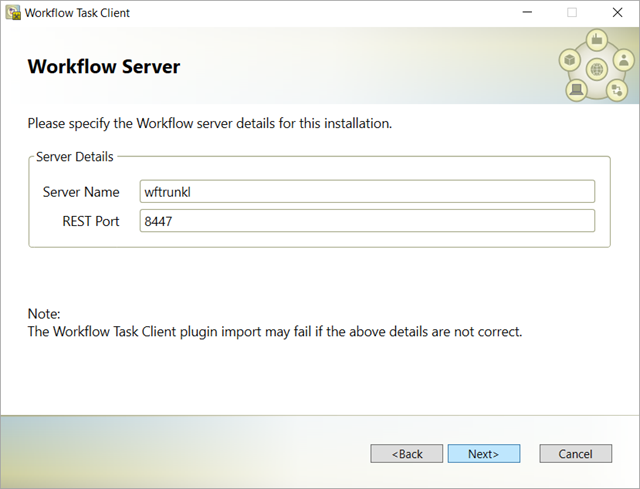The width and height of the screenshot is (640, 489).
Task: Click the person icon in header logo
Action: click(x=623, y=60)
